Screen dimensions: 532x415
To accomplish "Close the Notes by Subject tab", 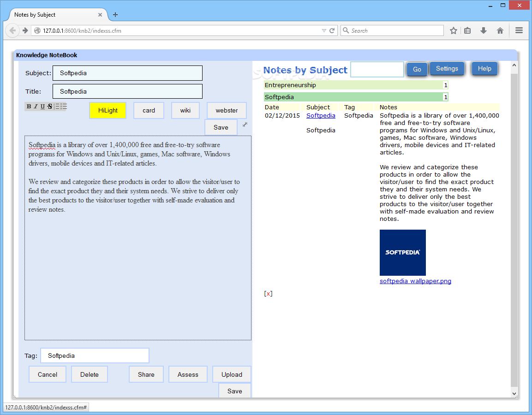I will coord(100,15).
